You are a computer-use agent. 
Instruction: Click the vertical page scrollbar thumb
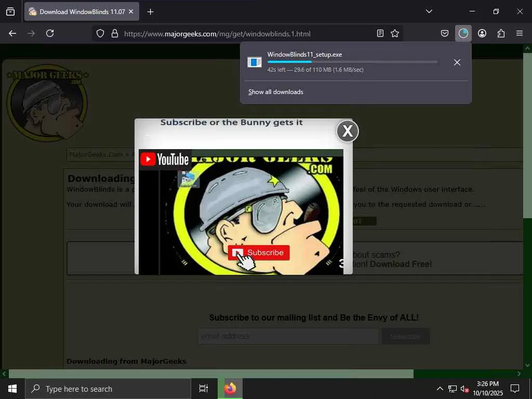[527, 136]
